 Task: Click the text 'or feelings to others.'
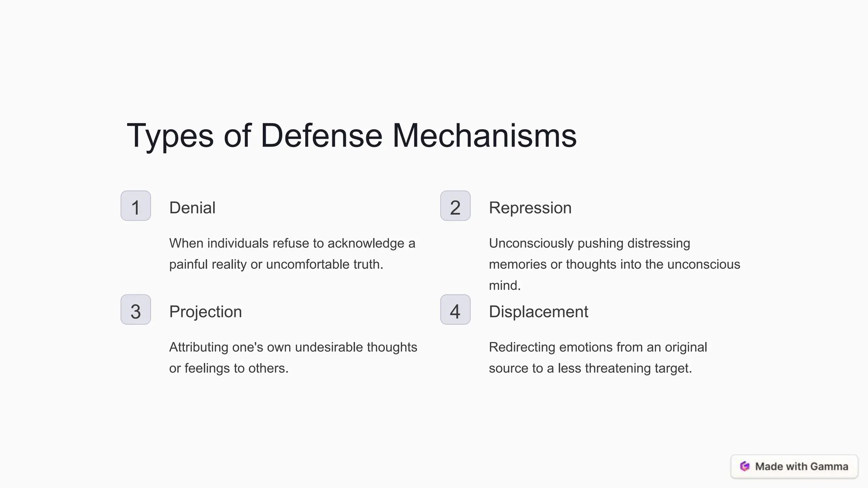tap(228, 368)
